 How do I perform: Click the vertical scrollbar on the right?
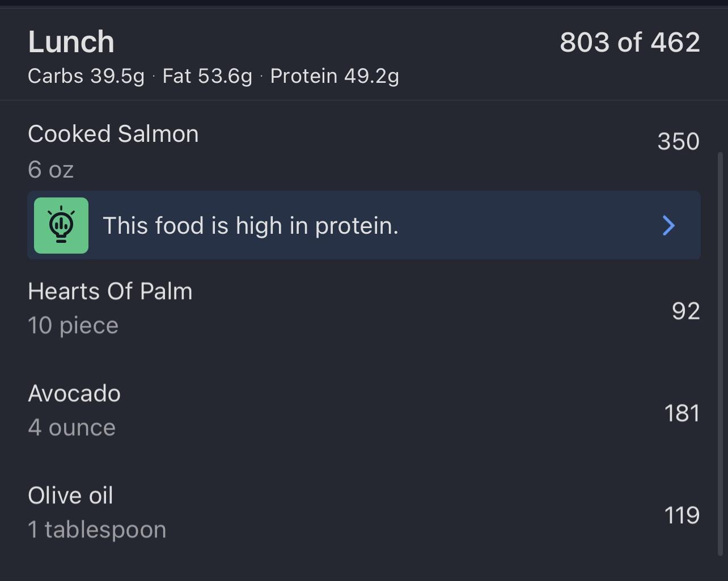click(x=720, y=352)
